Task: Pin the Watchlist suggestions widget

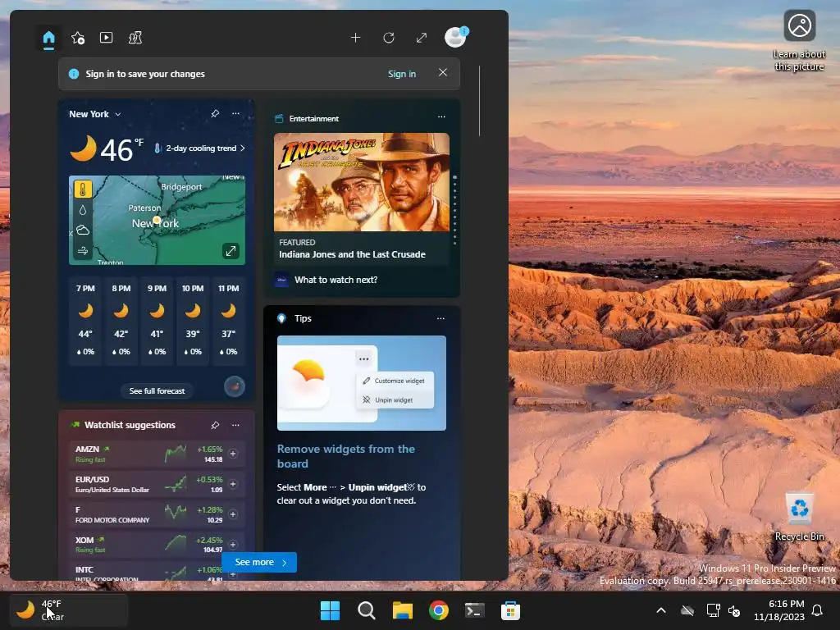Action: point(215,425)
